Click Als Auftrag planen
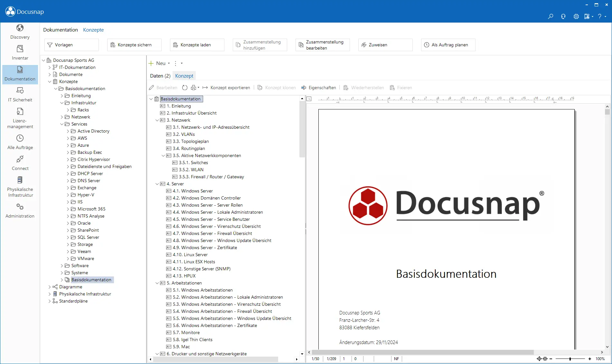Viewport: 612px width, 364px height. point(448,45)
